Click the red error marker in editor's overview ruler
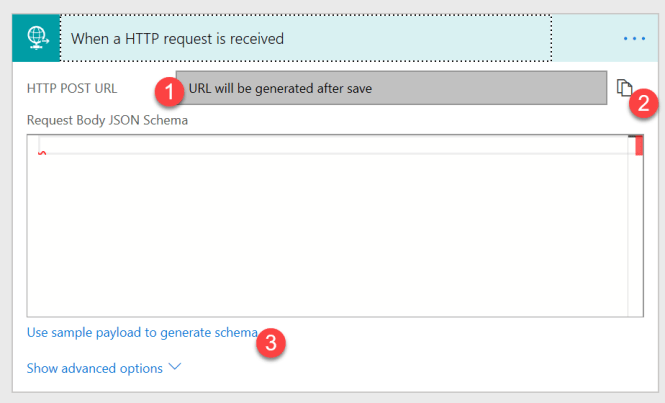The width and height of the screenshot is (665, 403). point(639,146)
